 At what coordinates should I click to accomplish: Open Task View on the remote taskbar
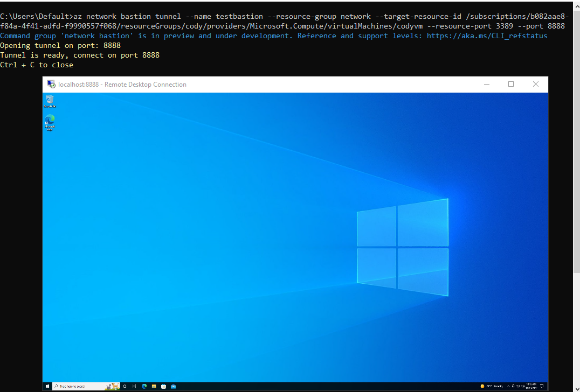click(x=134, y=386)
